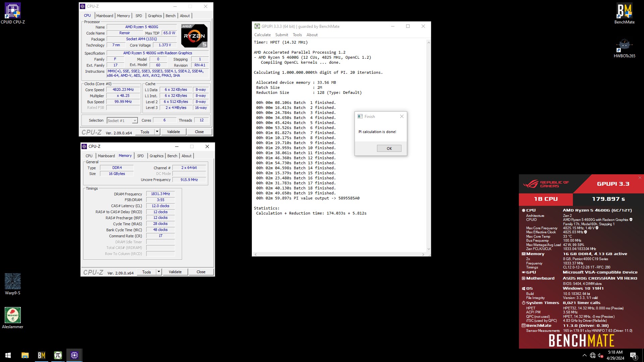644x362 pixels.
Task: Open Bench tab in upper CPU-Z
Action: [170, 16]
